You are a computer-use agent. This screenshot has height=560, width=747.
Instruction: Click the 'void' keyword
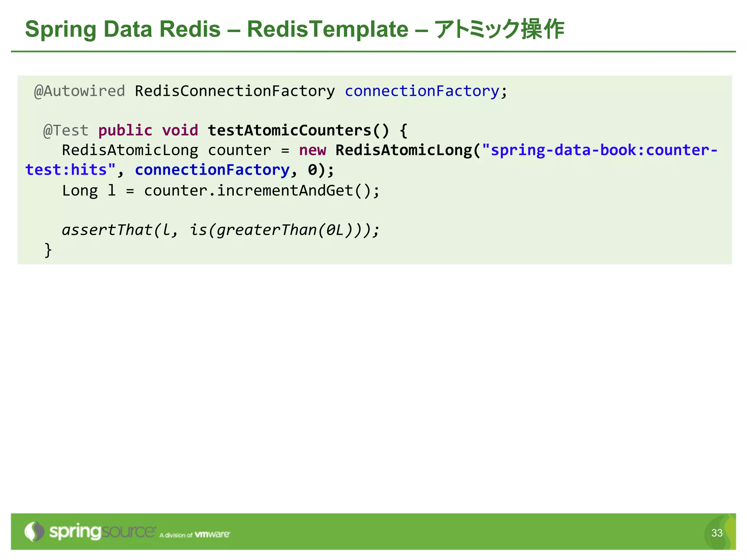coord(180,130)
